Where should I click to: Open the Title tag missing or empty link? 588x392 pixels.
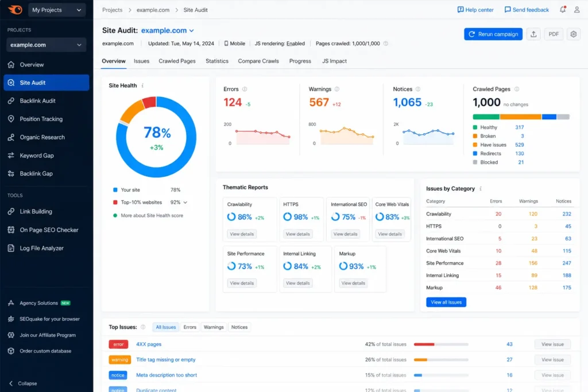pyautogui.click(x=166, y=359)
